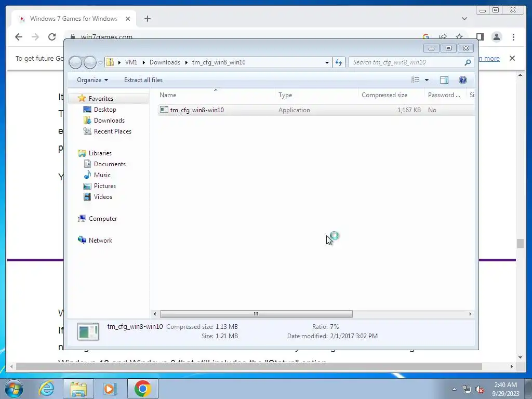Image resolution: width=532 pixels, height=399 pixels.
Task: Open the view options dropdown arrow
Action: (x=427, y=80)
